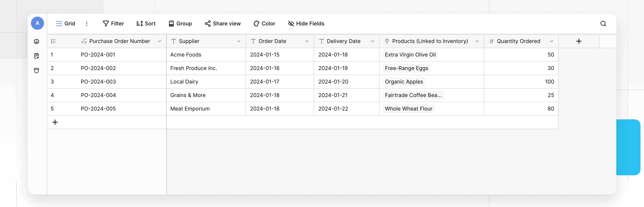Click the row list icon in header
The image size is (644, 207).
coord(53,41)
